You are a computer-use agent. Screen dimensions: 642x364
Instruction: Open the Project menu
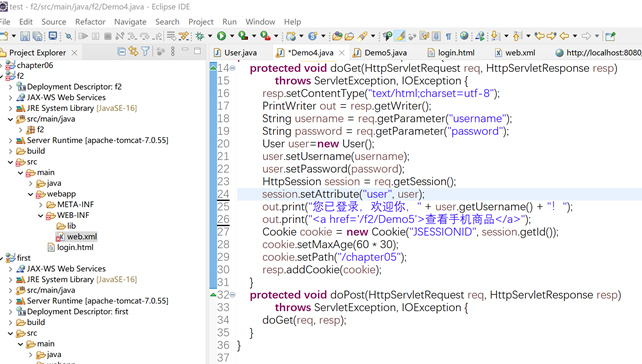(201, 22)
